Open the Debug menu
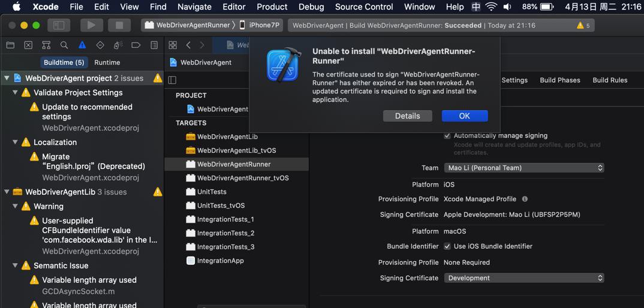 [x=311, y=7]
